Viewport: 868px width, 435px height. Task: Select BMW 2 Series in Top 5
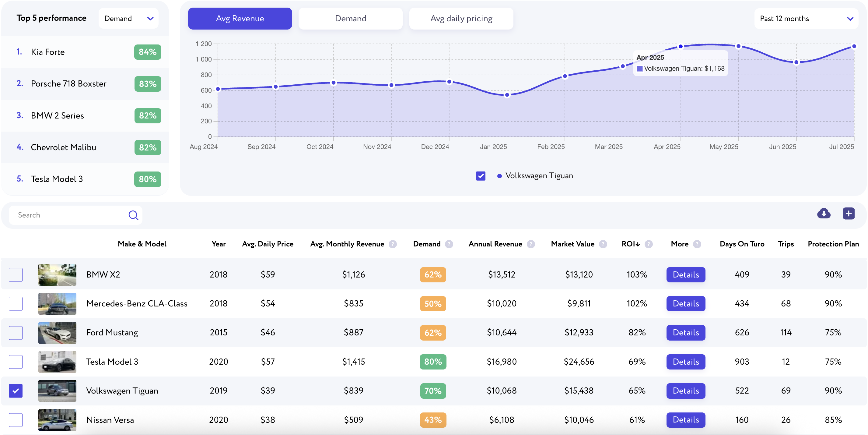click(x=85, y=116)
